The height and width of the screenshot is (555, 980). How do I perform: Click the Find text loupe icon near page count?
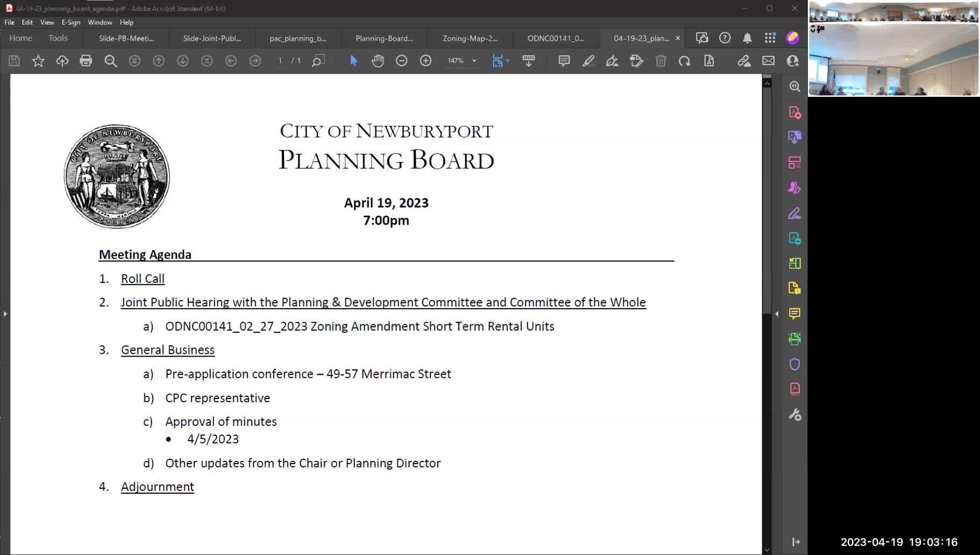tap(318, 61)
